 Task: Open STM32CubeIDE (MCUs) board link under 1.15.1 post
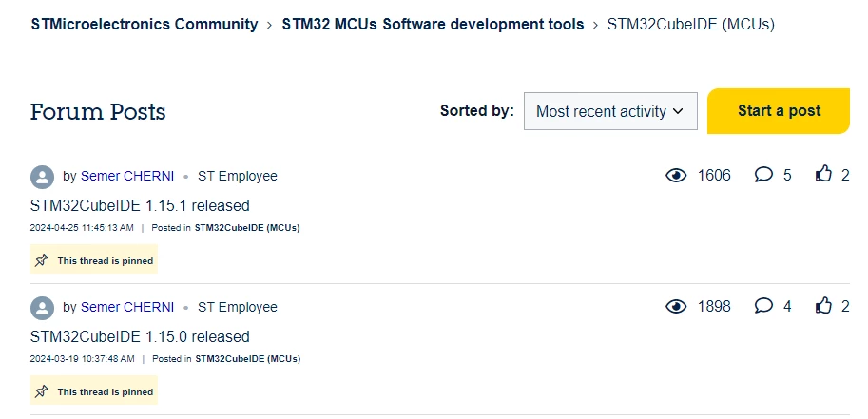(x=247, y=227)
